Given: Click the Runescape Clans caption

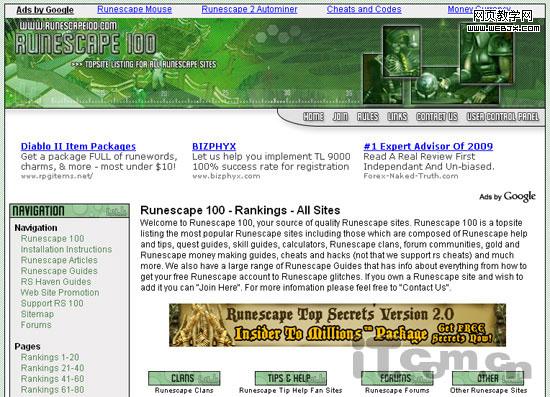Looking at the screenshot, I should click(184, 390).
